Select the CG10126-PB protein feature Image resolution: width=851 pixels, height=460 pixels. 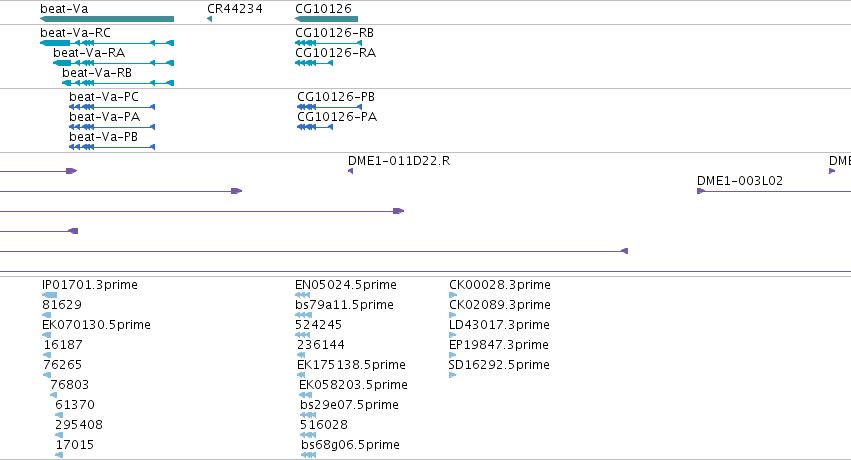[x=336, y=97]
